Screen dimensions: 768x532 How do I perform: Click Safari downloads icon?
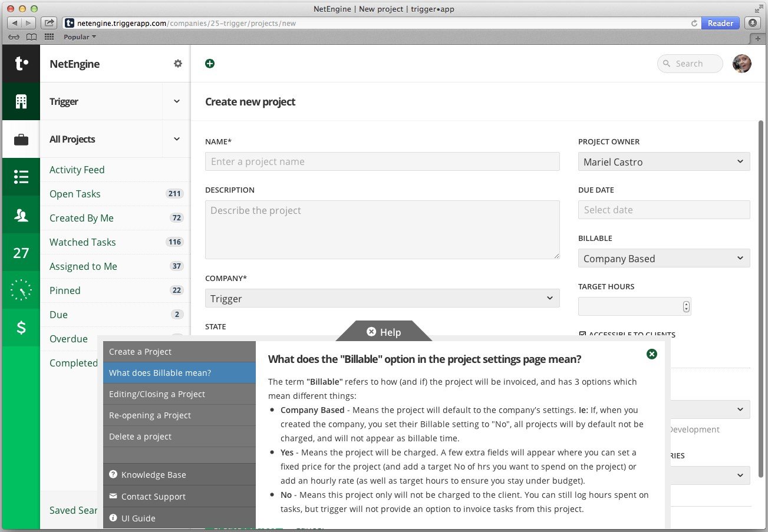coord(753,23)
